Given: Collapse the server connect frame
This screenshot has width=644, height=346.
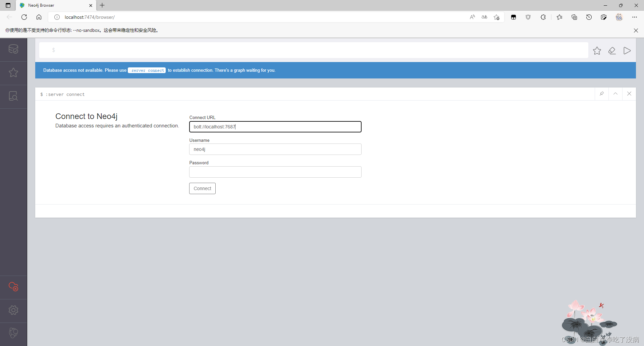Looking at the screenshot, I should 615,94.
